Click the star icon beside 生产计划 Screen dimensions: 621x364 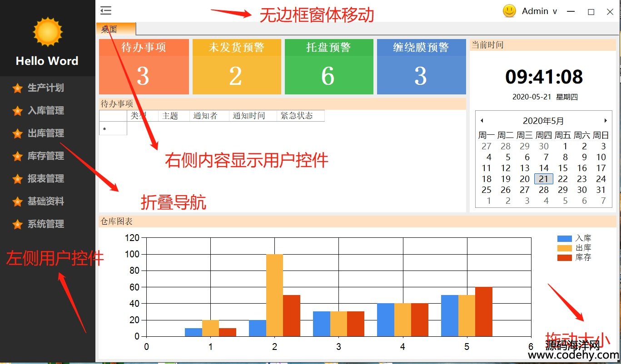18,88
